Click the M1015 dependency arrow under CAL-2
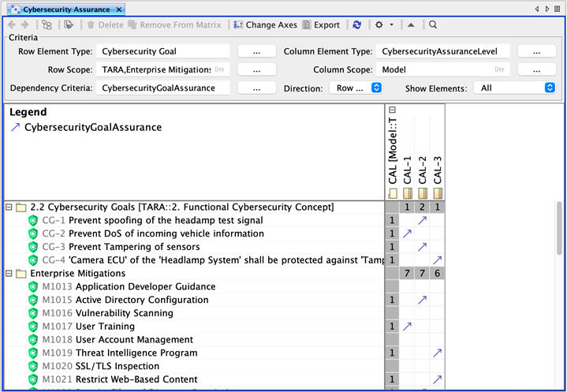Viewport: 567px width, 392px height. (422, 300)
